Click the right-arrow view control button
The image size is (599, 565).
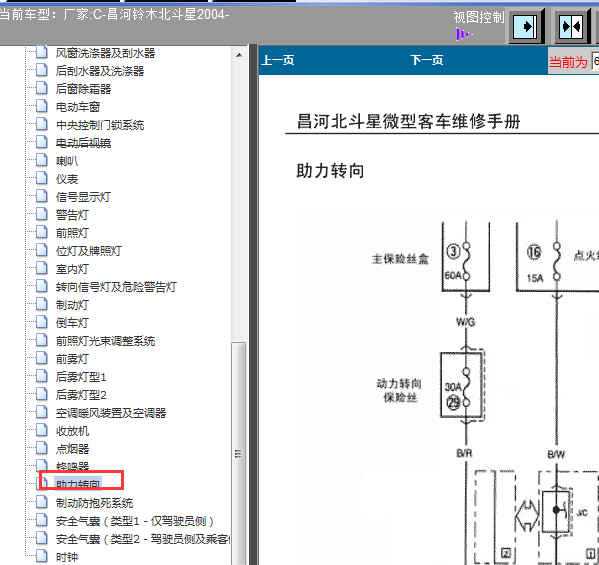[526, 27]
